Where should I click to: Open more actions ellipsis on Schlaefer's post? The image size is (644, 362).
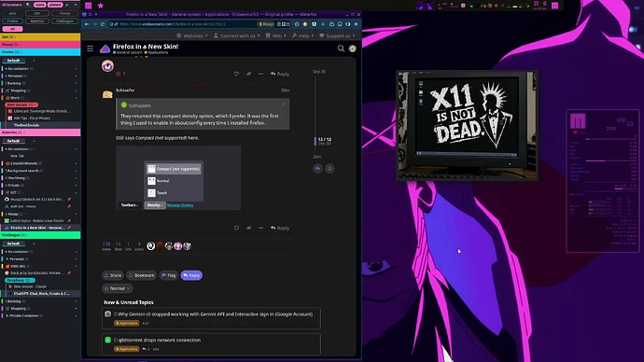pos(260,228)
